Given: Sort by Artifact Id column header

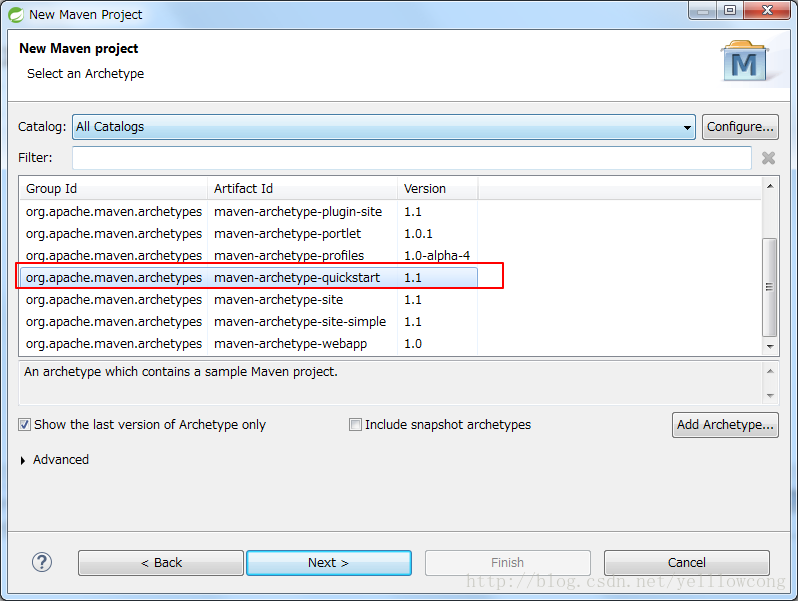Looking at the screenshot, I should pos(302,189).
